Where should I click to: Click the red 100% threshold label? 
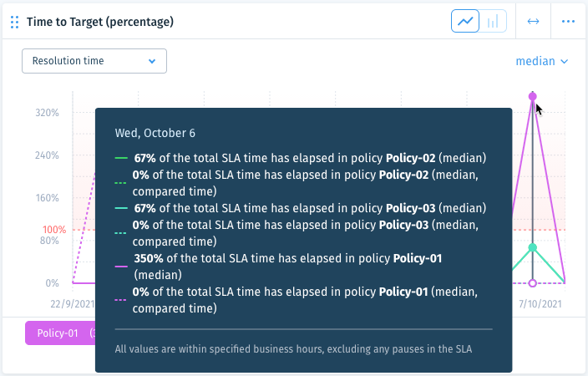pos(54,229)
